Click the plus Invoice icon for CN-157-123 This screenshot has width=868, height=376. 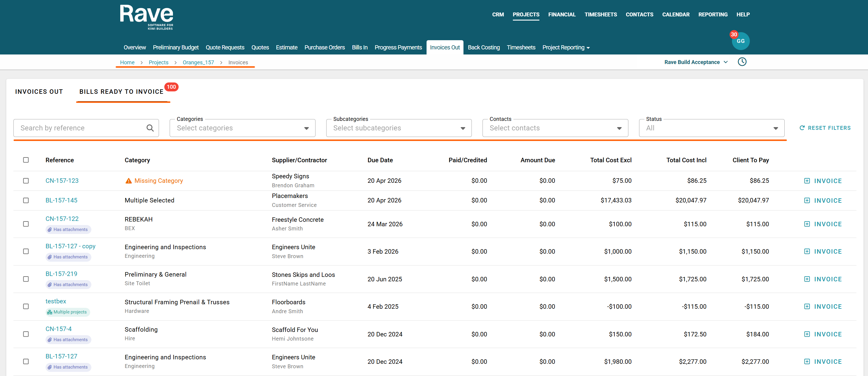[x=807, y=181]
